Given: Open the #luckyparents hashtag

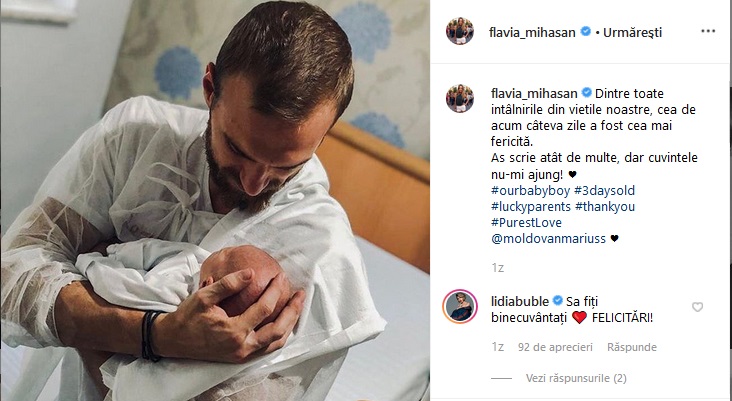Looking at the screenshot, I should tap(531, 206).
